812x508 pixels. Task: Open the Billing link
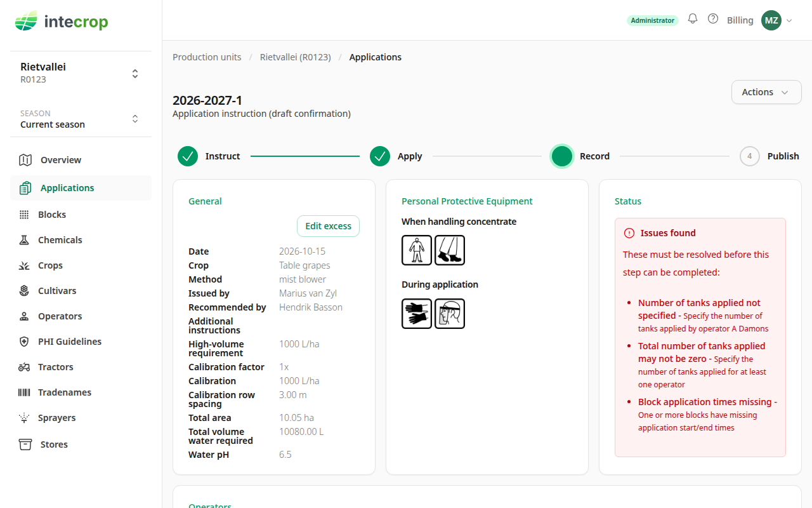740,20
